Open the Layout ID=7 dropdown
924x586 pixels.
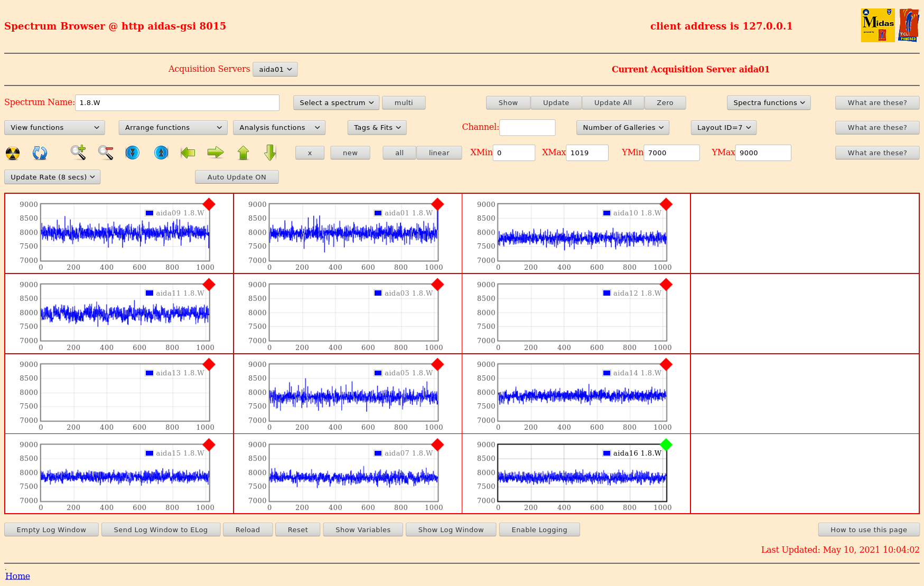723,128
